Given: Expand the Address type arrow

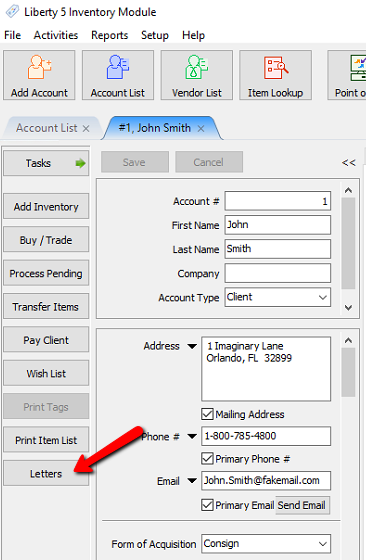Looking at the screenshot, I should [192, 346].
